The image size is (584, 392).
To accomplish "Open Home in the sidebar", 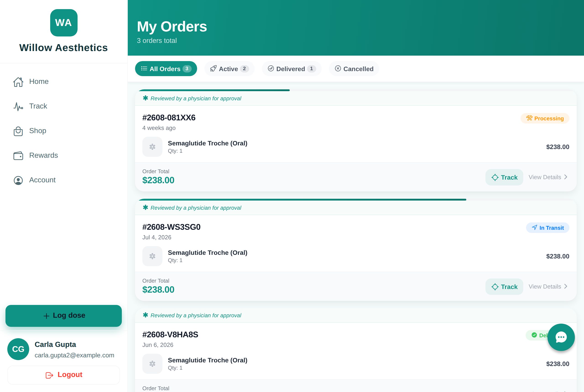I will 64,82.
